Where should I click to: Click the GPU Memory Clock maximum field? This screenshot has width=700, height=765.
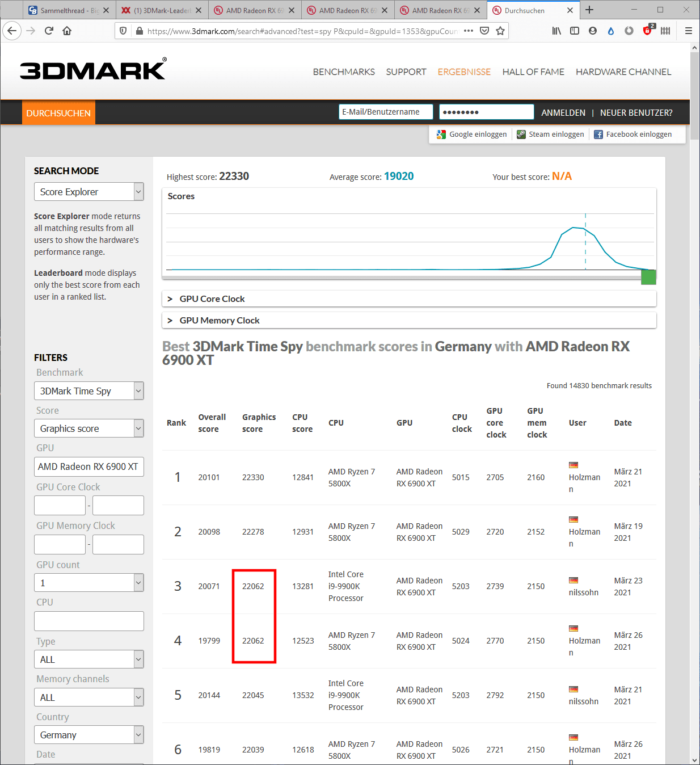click(118, 544)
